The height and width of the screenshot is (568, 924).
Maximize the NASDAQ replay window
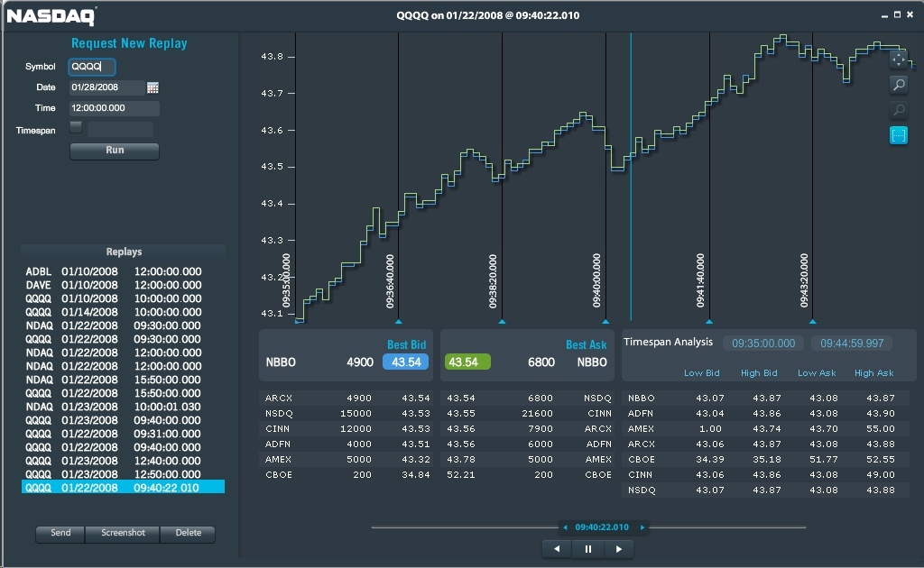tap(897, 14)
